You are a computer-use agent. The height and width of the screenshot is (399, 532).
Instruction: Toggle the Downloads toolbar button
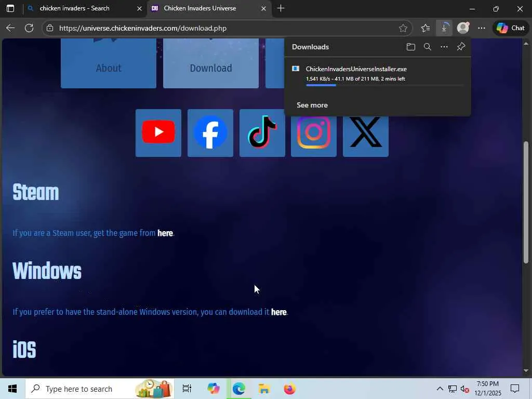[444, 28]
